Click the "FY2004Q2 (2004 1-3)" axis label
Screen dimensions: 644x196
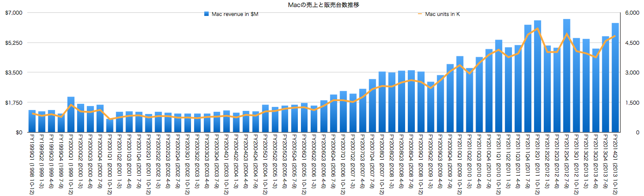pyautogui.click(x=237, y=161)
